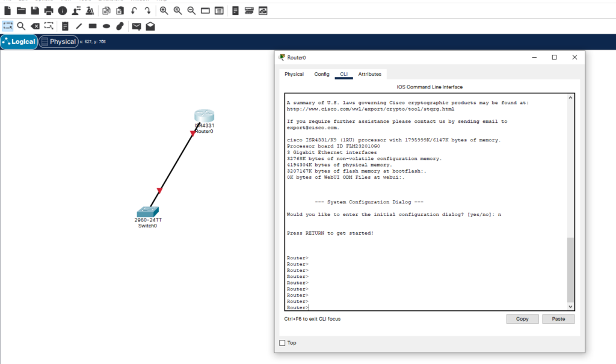Click Paste button below CLI
This screenshot has width=616, height=364.
pos(558,319)
